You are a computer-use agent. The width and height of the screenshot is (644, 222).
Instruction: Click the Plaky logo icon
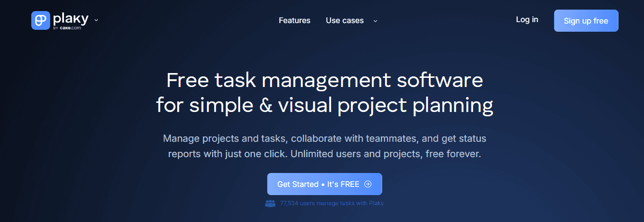(x=41, y=21)
